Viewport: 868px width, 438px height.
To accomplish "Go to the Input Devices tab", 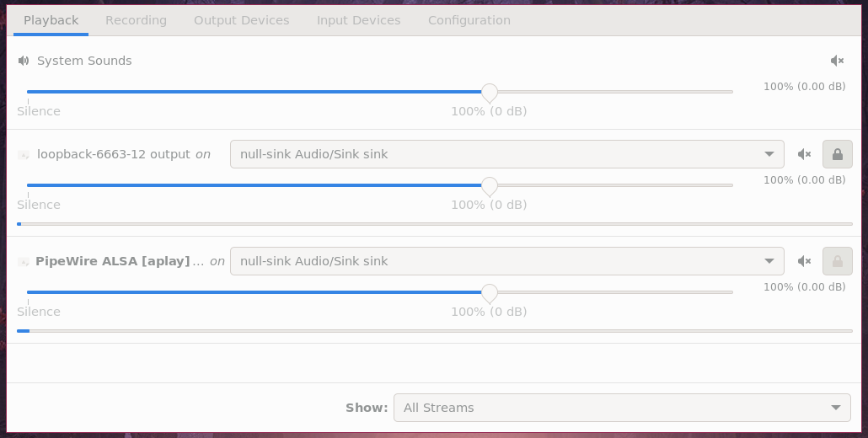I will pos(358,20).
